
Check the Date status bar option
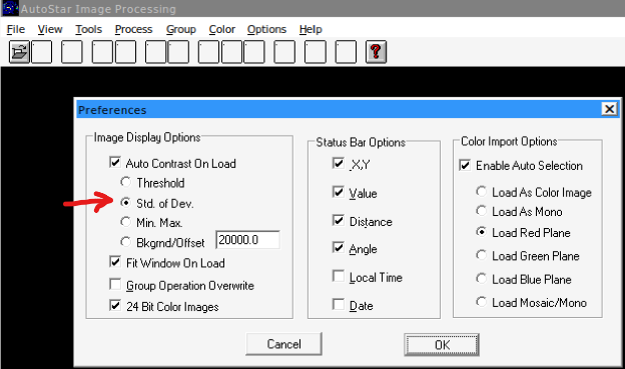point(338,304)
